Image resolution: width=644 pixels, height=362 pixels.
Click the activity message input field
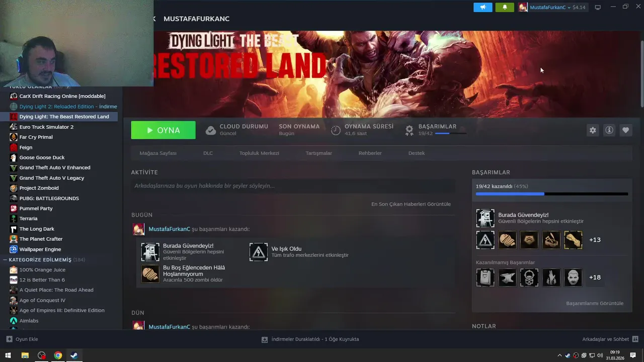pos(293,186)
